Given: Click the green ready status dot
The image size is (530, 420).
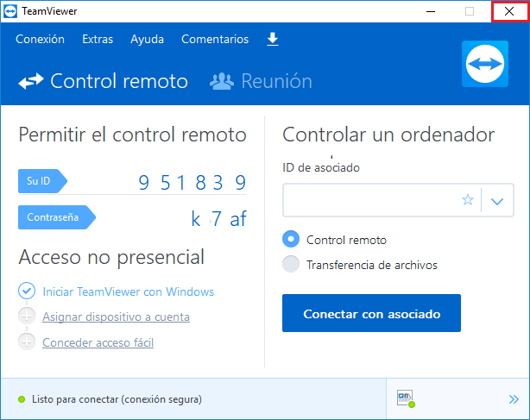Looking at the screenshot, I should tap(22, 400).
